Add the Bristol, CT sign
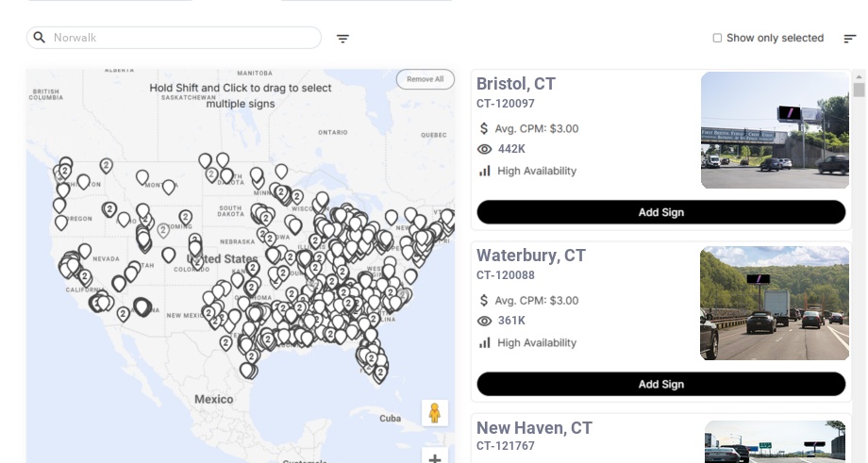This screenshot has width=868, height=463. 660,212
